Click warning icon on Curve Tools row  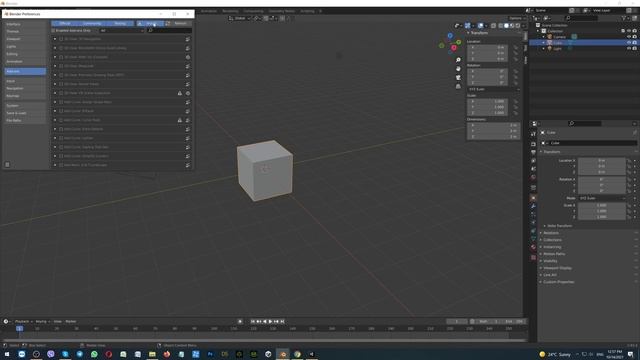(x=180, y=120)
